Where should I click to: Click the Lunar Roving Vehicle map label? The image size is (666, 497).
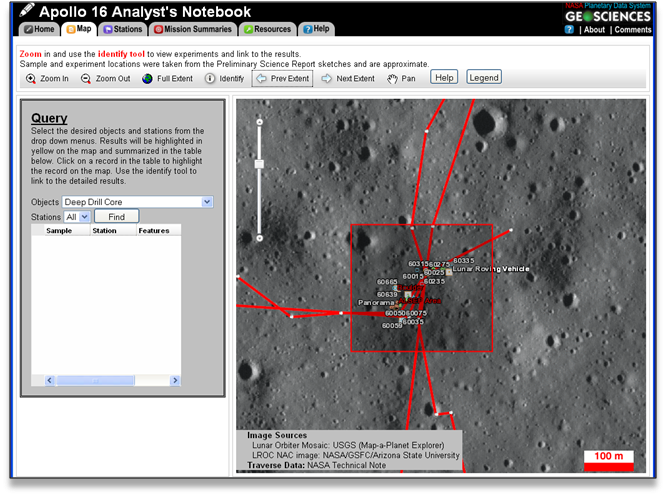click(491, 269)
